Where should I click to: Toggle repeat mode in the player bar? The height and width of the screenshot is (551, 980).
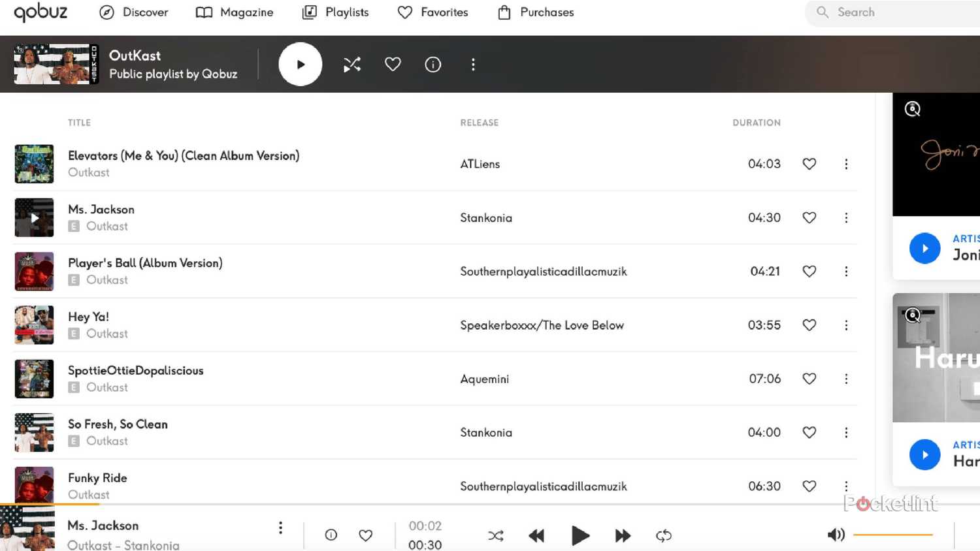[663, 535]
